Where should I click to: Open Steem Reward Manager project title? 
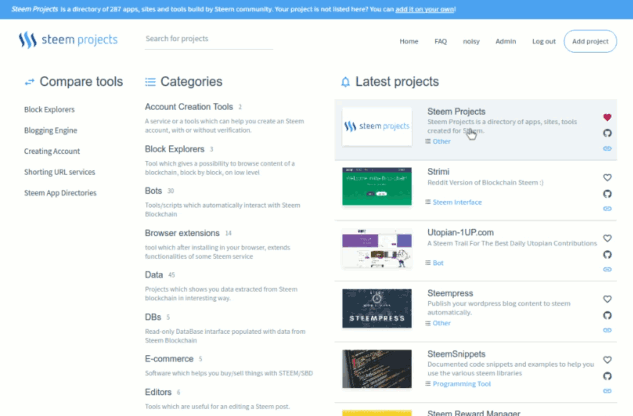click(x=474, y=413)
